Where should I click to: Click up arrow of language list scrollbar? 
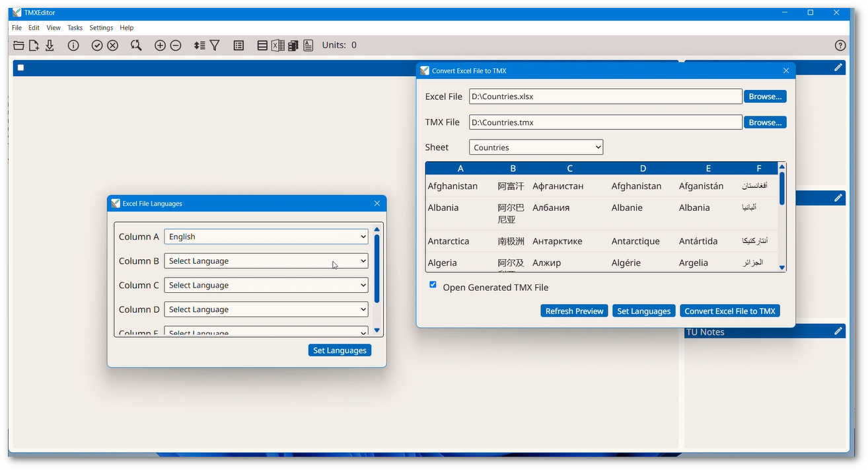click(377, 230)
